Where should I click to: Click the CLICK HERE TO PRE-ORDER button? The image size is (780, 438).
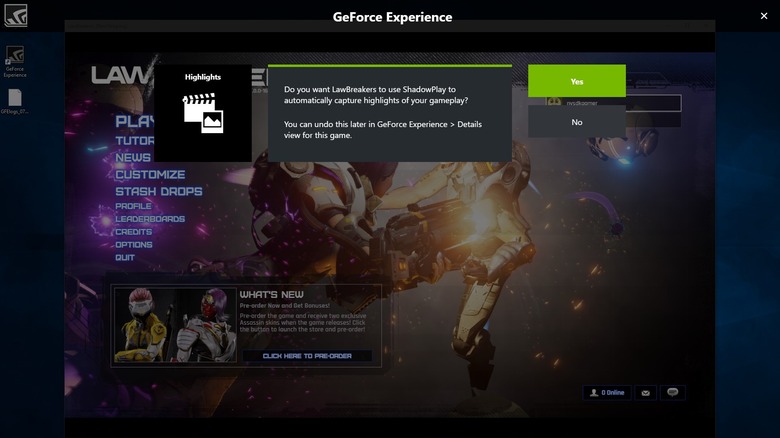307,356
